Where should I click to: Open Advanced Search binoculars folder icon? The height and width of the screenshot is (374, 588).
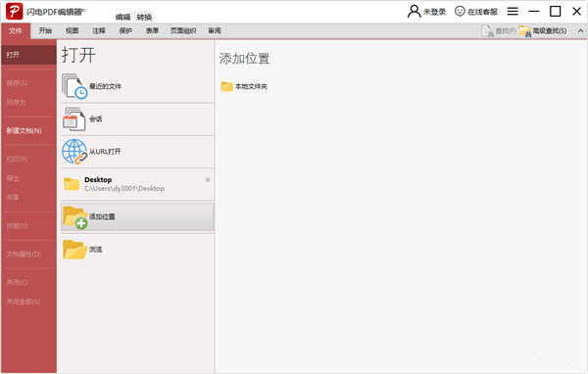525,31
